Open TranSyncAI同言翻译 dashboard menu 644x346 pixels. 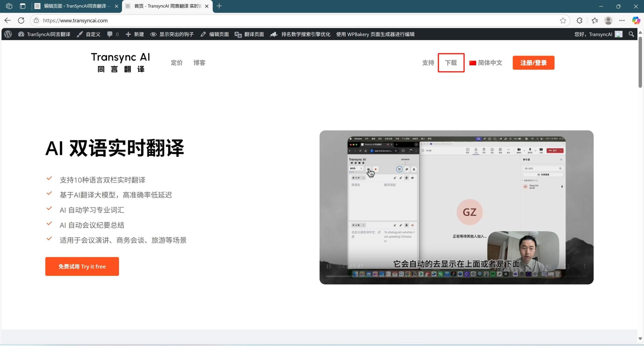44,34
